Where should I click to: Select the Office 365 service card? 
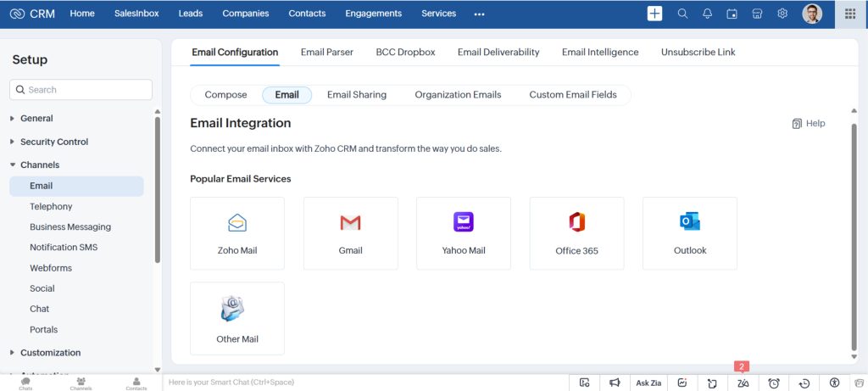pos(576,233)
